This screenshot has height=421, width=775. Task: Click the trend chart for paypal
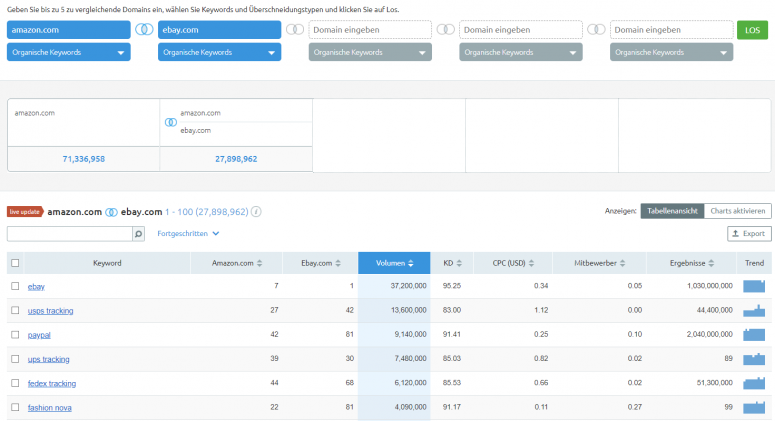754,335
